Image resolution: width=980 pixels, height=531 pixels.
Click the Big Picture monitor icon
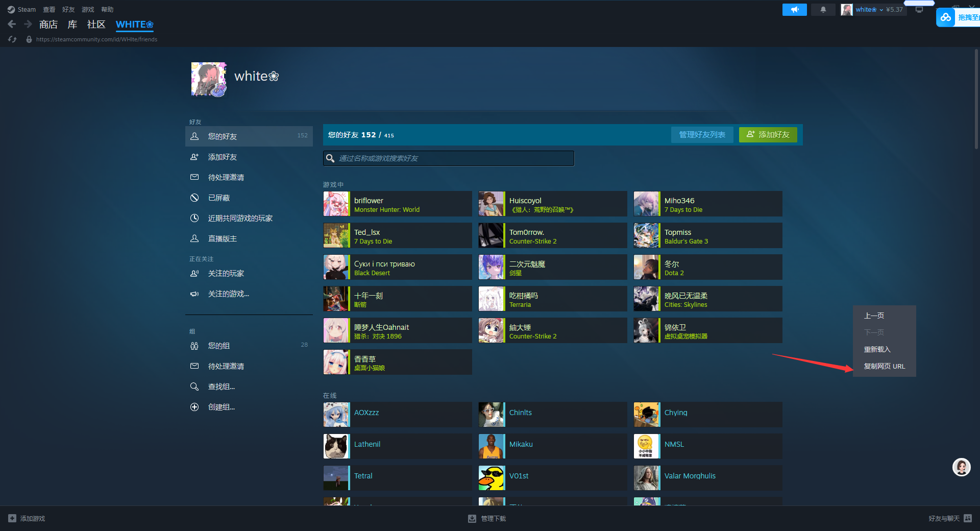coord(919,10)
